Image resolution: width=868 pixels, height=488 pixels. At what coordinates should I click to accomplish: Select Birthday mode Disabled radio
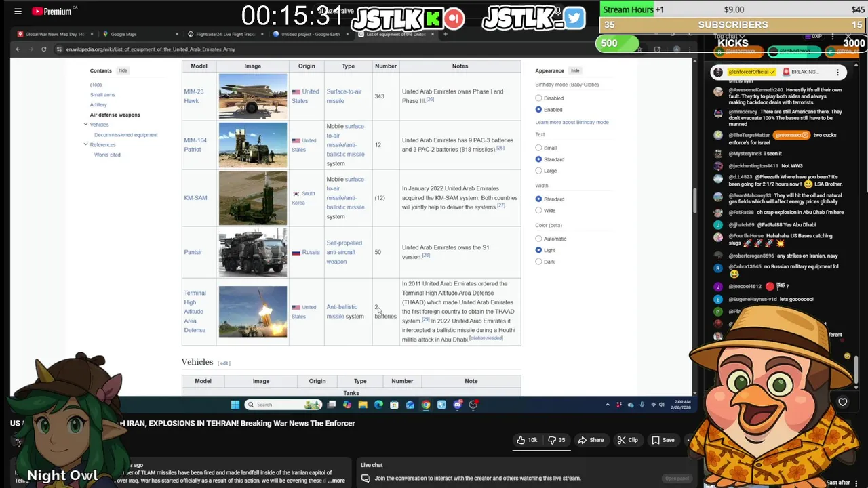pos(538,98)
